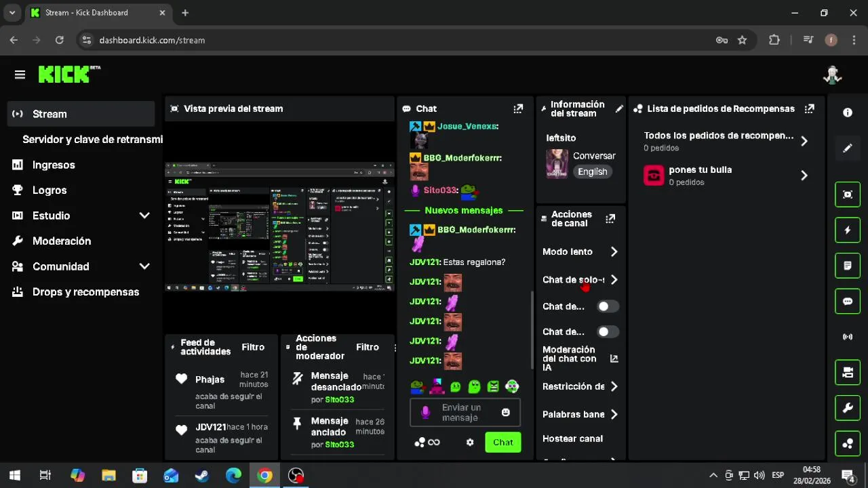868x488 pixels.
Task: Click the microphone icon in the message box
Action: click(x=425, y=412)
